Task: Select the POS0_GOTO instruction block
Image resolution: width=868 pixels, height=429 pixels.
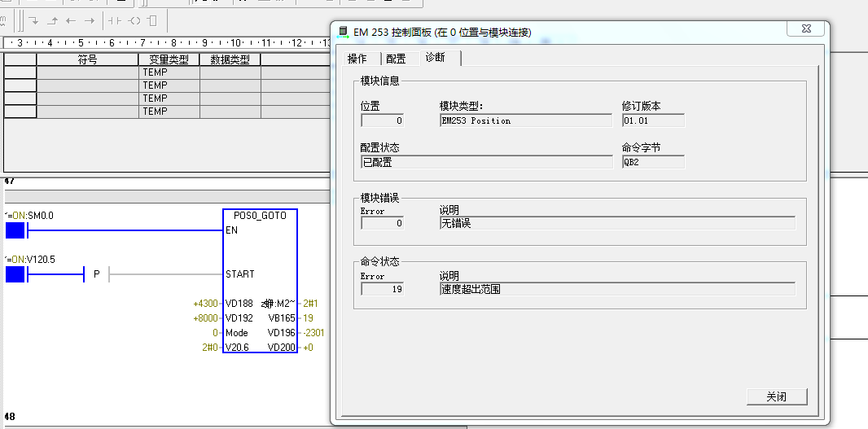Action: click(x=260, y=281)
